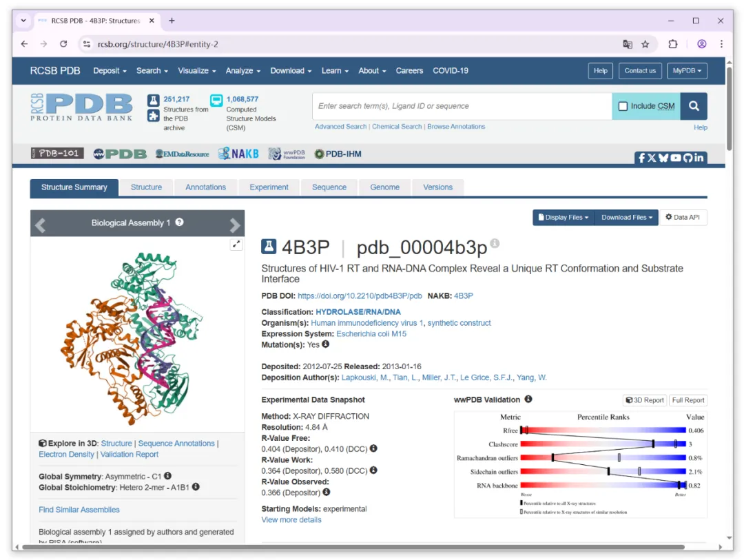Open the Visualize dropdown menu
This screenshot has height=560, width=744.
[x=197, y=71]
